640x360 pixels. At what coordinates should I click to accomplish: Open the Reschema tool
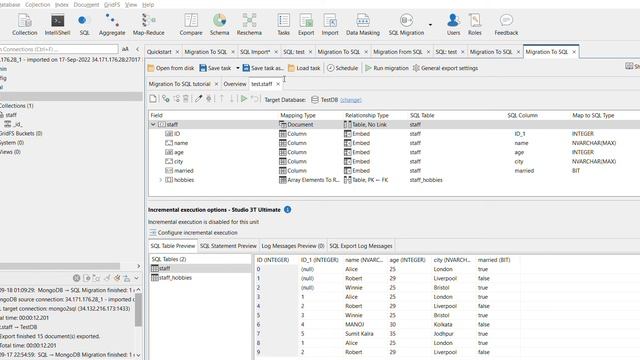[x=249, y=24]
